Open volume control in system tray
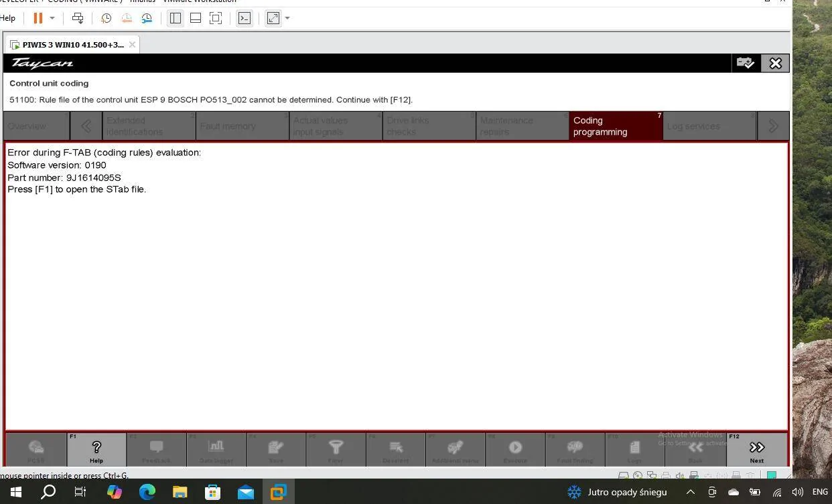The height and width of the screenshot is (504, 832). coord(797,492)
